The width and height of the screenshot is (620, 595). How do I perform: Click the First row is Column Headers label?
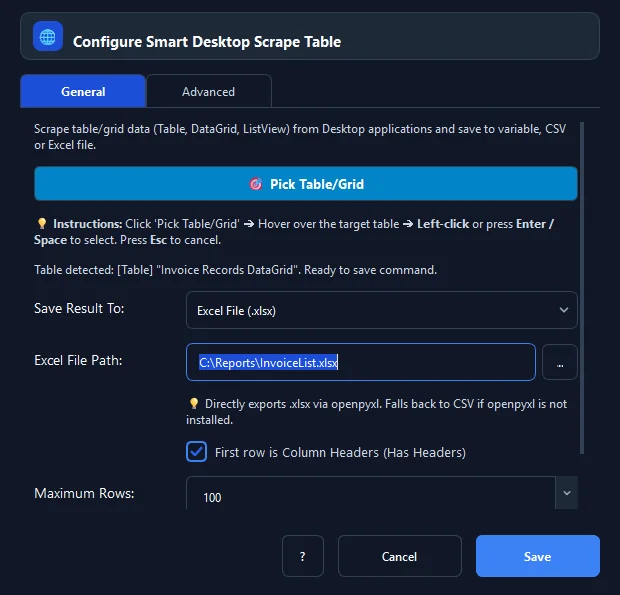coord(340,452)
